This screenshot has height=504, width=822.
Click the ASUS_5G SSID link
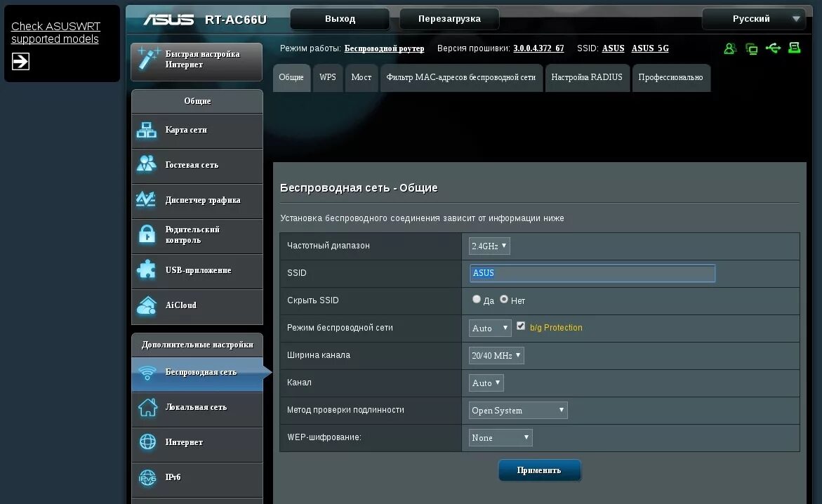coord(650,48)
